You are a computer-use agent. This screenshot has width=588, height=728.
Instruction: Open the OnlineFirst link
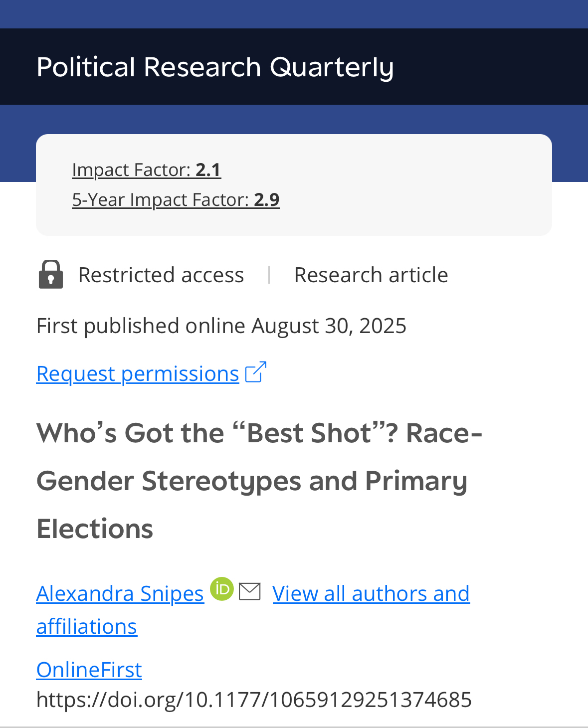pyautogui.click(x=89, y=670)
